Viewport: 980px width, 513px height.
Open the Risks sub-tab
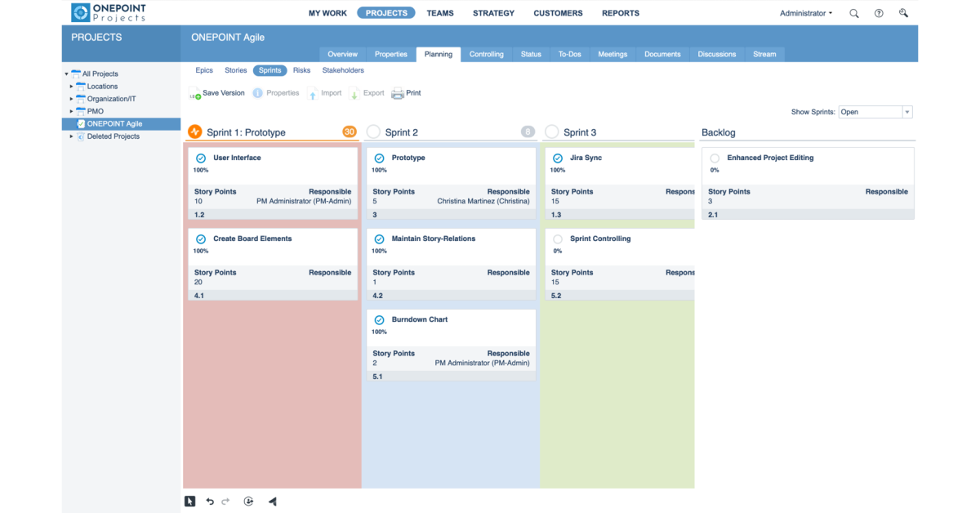(x=302, y=70)
